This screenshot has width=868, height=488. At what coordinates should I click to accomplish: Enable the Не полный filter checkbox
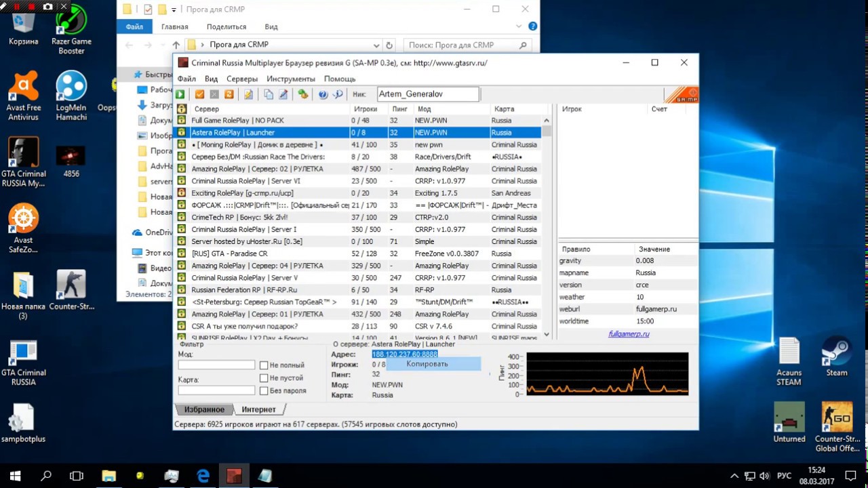pos(264,365)
